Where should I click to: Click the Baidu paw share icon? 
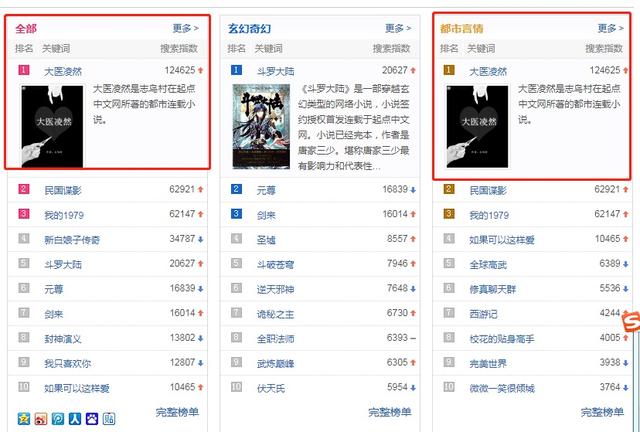(92, 419)
